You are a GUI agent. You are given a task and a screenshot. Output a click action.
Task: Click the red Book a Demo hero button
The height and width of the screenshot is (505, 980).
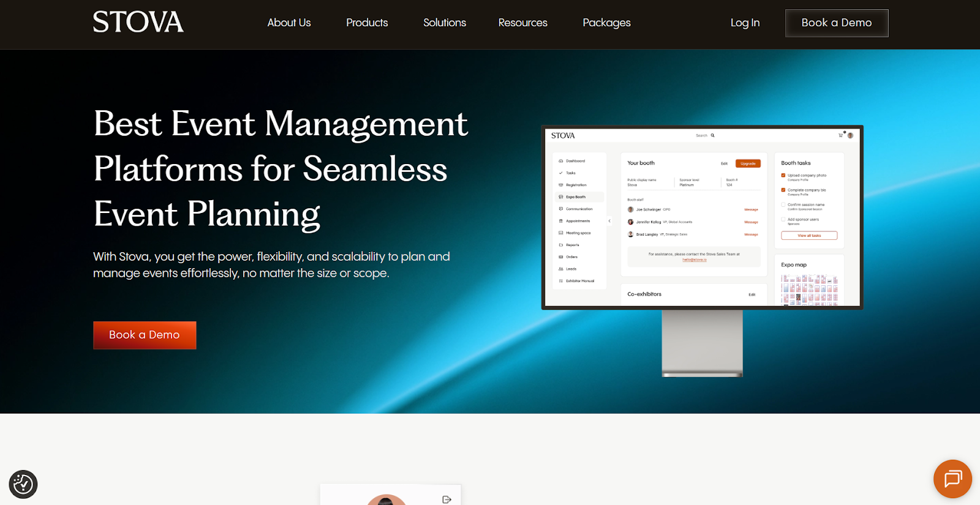tap(145, 335)
